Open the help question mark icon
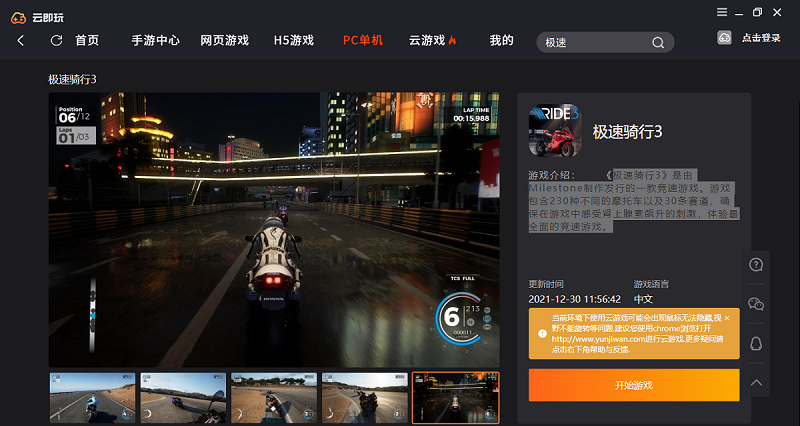 point(756,265)
